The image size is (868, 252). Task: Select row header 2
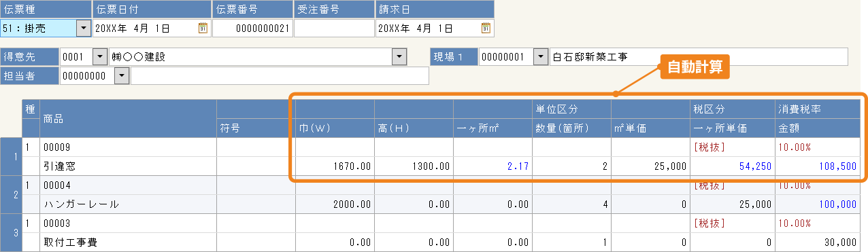pyautogui.click(x=12, y=194)
